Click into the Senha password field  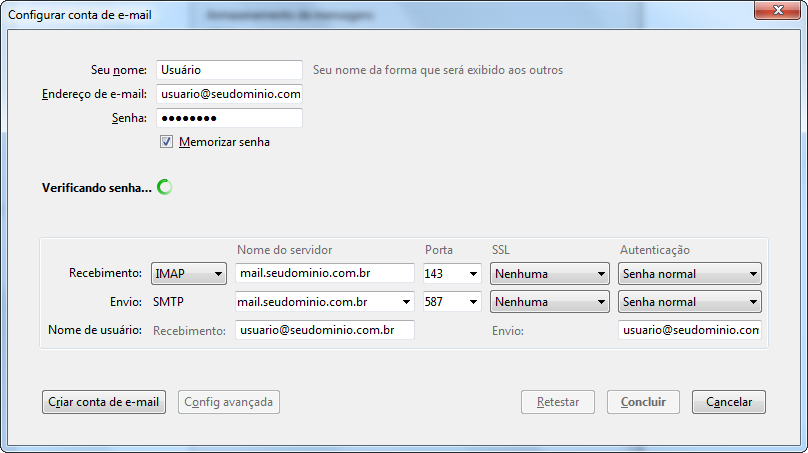click(x=229, y=118)
